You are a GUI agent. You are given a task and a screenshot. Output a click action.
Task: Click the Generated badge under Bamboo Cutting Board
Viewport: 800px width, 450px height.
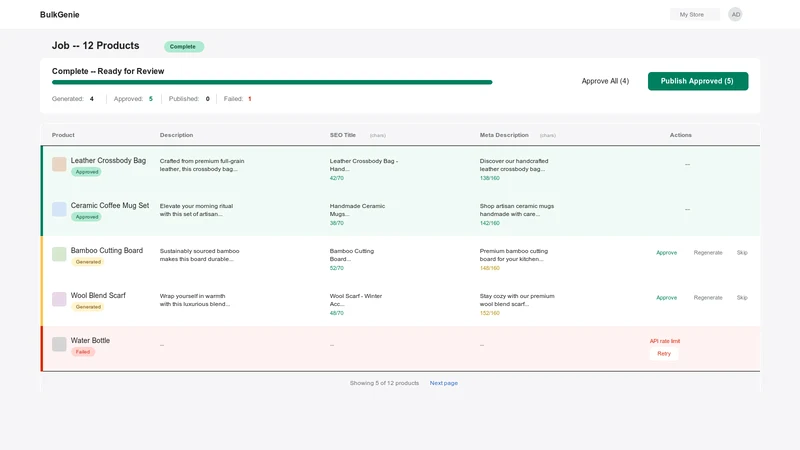(x=88, y=262)
